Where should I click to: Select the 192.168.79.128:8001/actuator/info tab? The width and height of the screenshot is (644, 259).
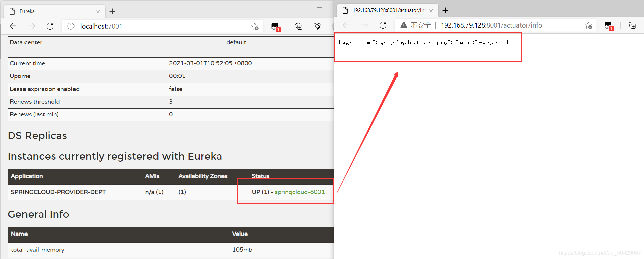tap(388, 10)
